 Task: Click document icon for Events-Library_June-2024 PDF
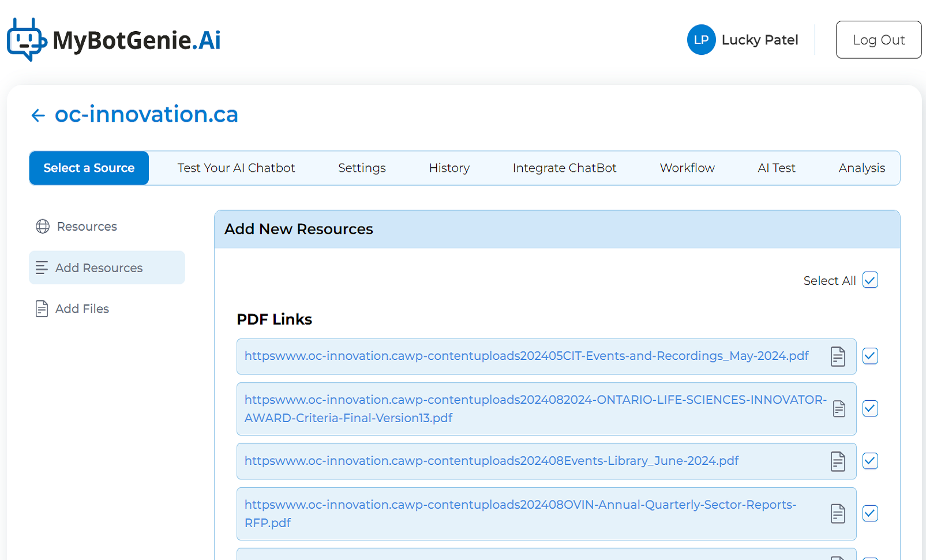pyautogui.click(x=838, y=461)
